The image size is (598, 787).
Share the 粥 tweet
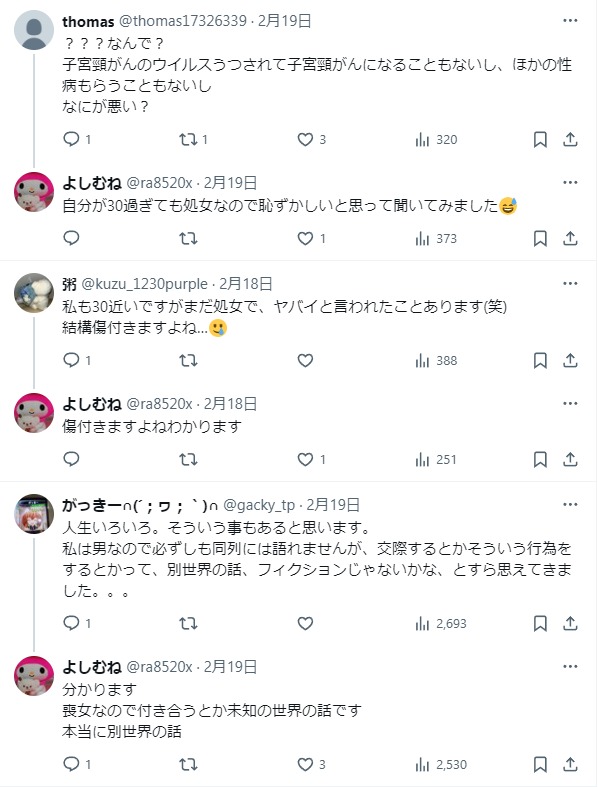tap(570, 360)
